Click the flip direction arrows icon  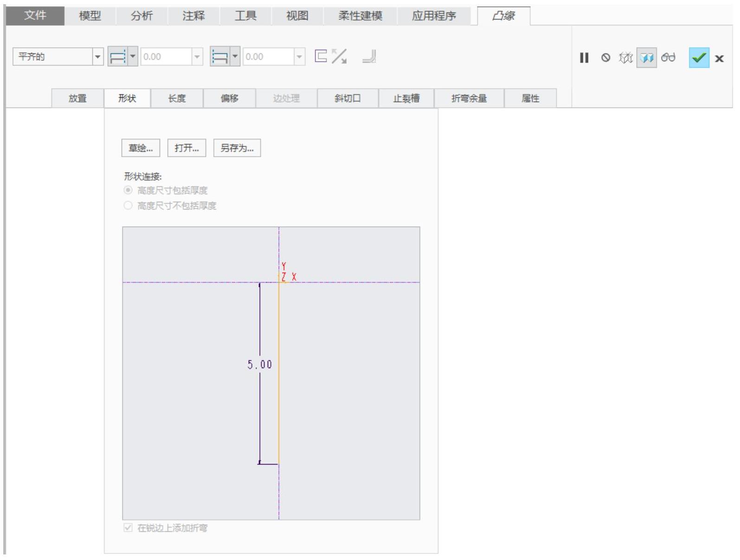pyautogui.click(x=339, y=57)
